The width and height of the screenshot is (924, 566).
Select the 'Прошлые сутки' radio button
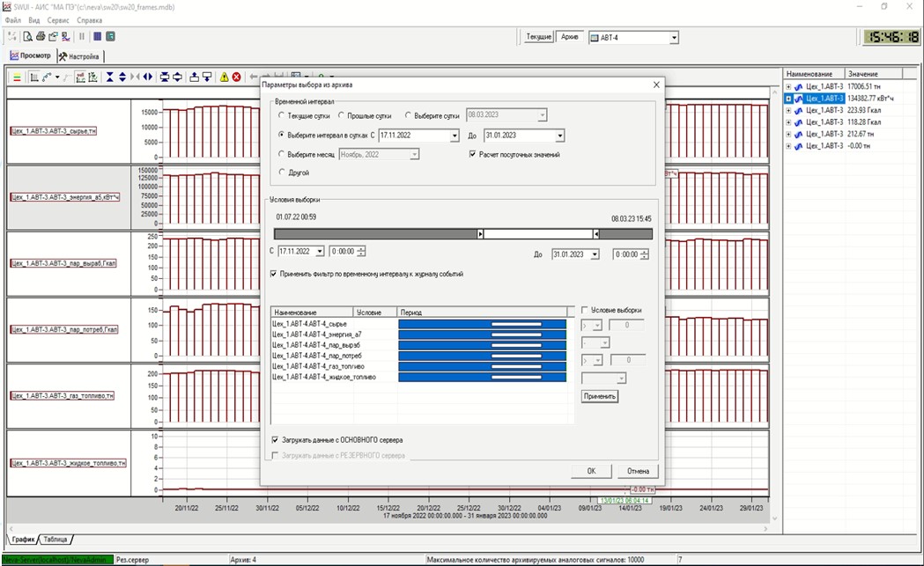[341, 115]
